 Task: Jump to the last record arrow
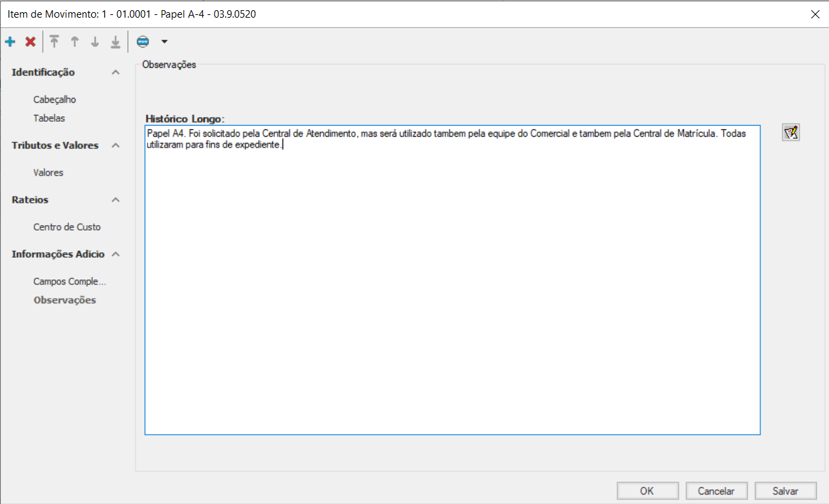[116, 42]
